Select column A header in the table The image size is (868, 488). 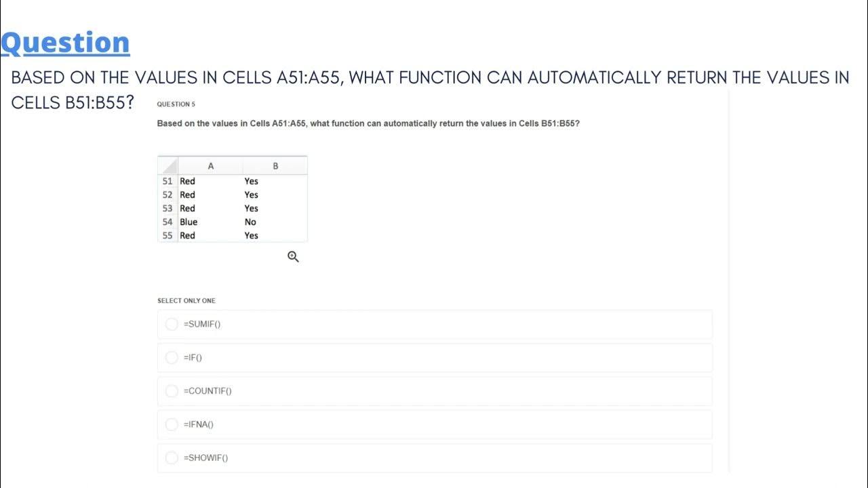210,166
